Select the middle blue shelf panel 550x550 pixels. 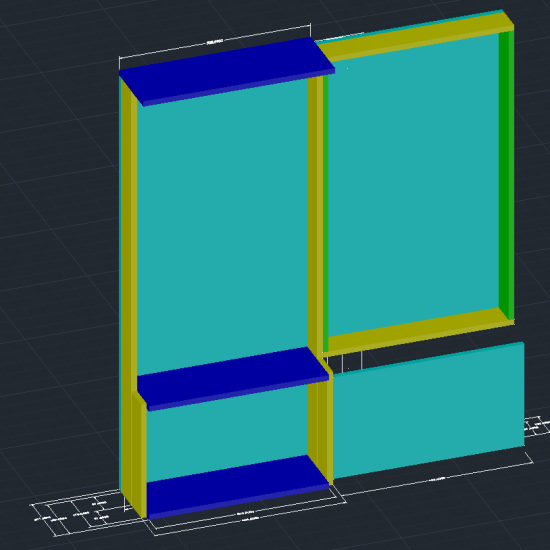(233, 378)
